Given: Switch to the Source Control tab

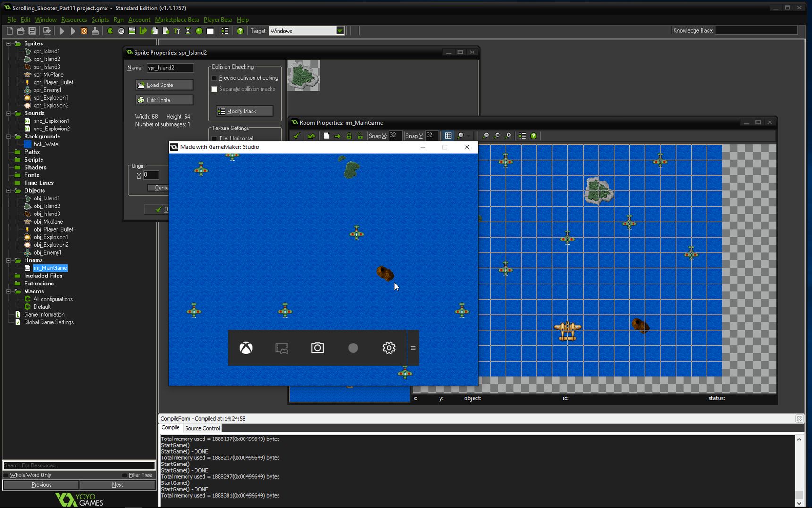Looking at the screenshot, I should (202, 428).
